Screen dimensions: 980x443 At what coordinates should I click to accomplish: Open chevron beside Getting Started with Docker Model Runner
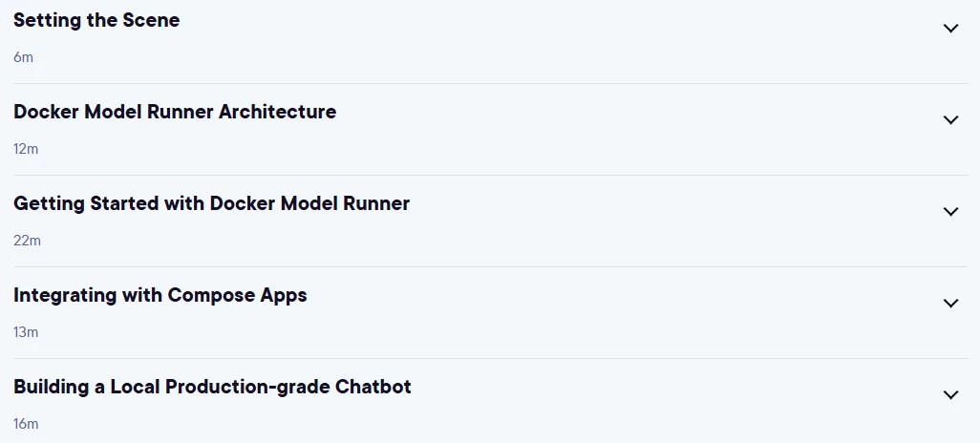point(950,212)
